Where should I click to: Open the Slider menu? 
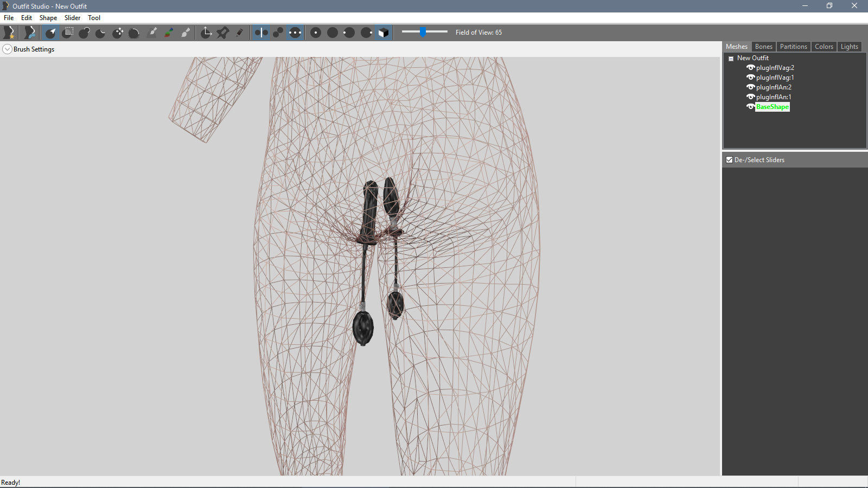(72, 18)
